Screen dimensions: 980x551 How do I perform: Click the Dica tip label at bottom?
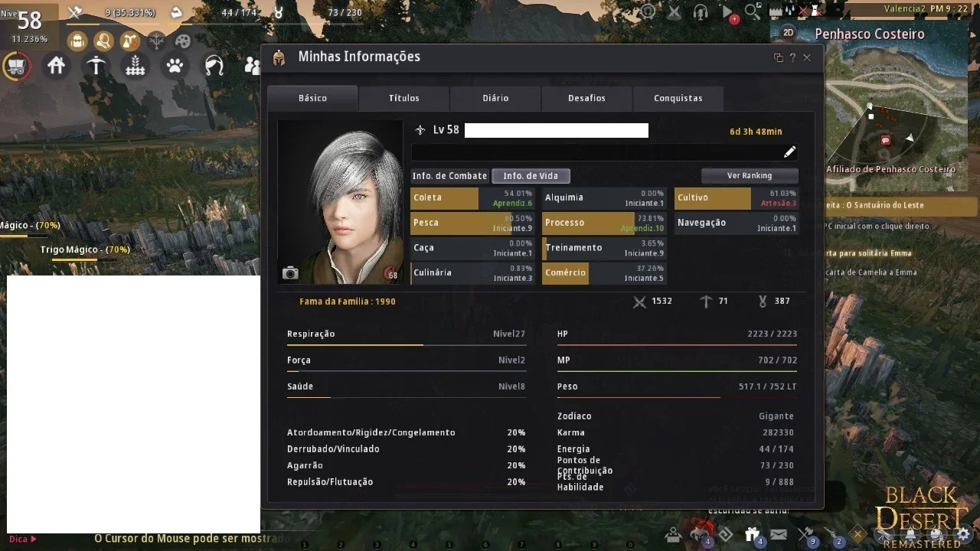22,540
